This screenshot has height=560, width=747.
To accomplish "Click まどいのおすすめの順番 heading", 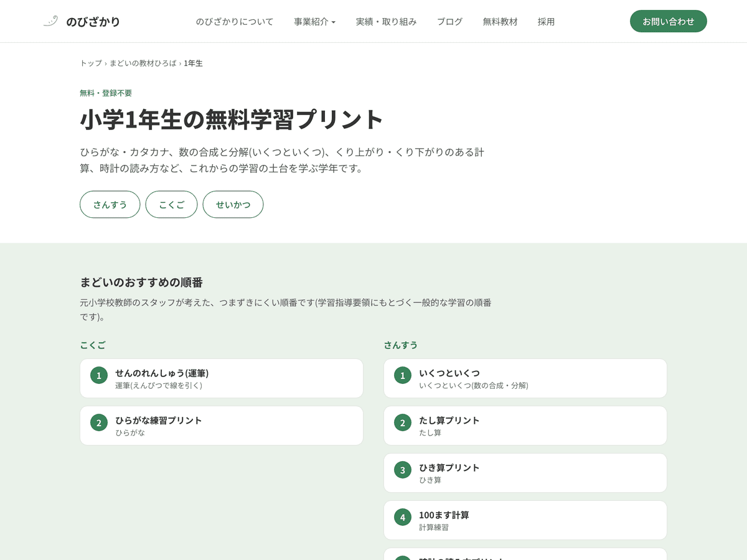I will pyautogui.click(x=141, y=282).
